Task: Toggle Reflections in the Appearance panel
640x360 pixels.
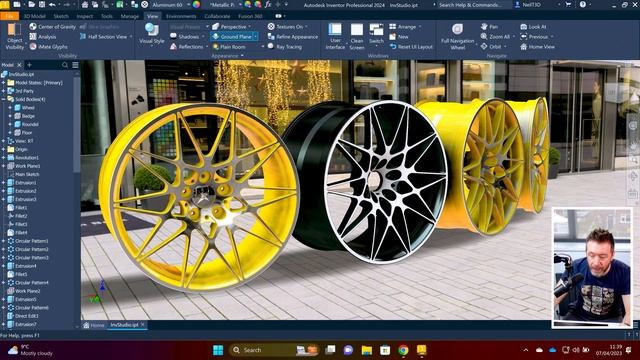Action: coord(186,47)
